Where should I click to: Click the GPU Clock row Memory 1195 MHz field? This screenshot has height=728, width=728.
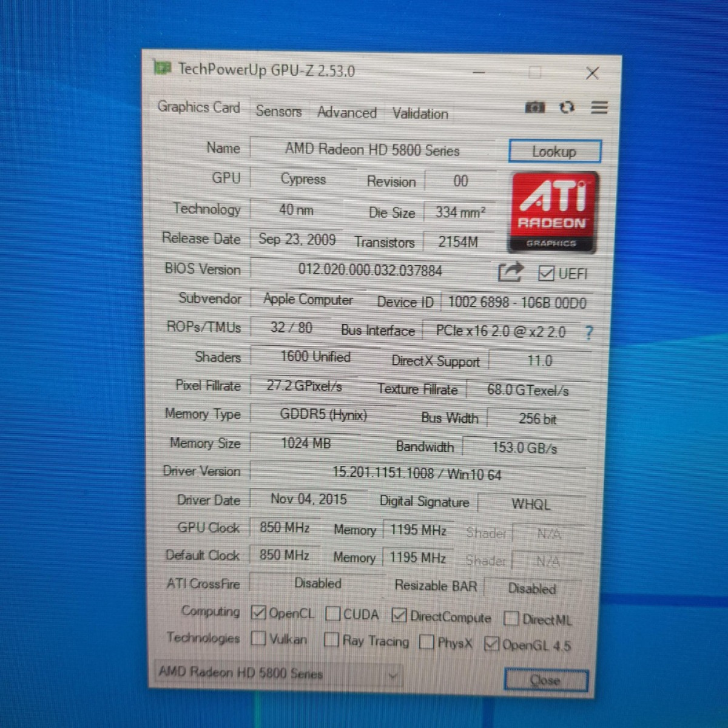pyautogui.click(x=418, y=530)
